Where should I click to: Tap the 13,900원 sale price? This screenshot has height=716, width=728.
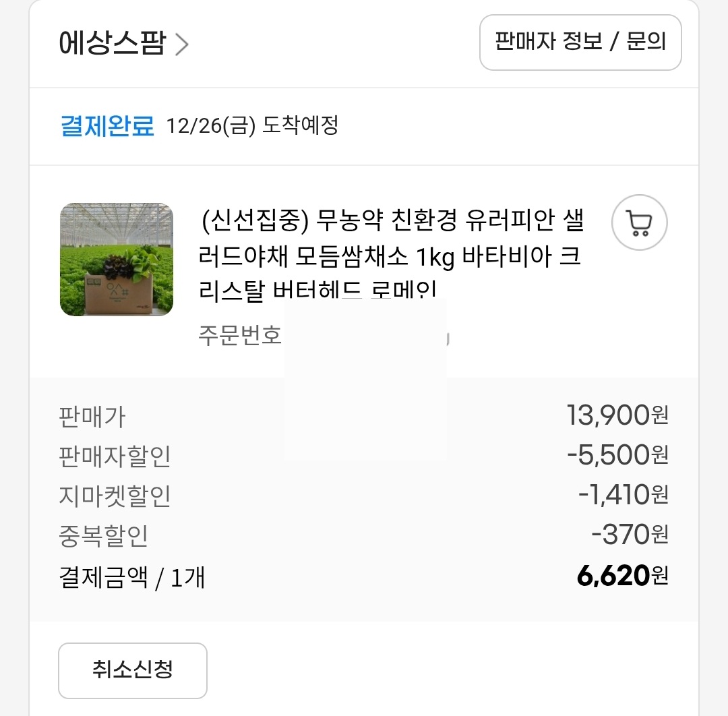[x=617, y=416]
